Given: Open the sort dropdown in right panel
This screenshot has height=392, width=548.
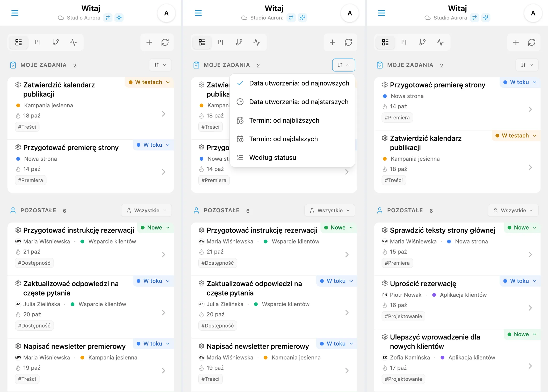Looking at the screenshot, I should (x=527, y=65).
